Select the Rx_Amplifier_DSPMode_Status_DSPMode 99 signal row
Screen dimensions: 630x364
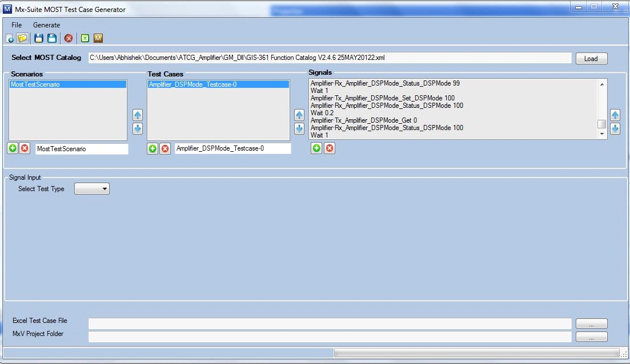(x=453, y=83)
